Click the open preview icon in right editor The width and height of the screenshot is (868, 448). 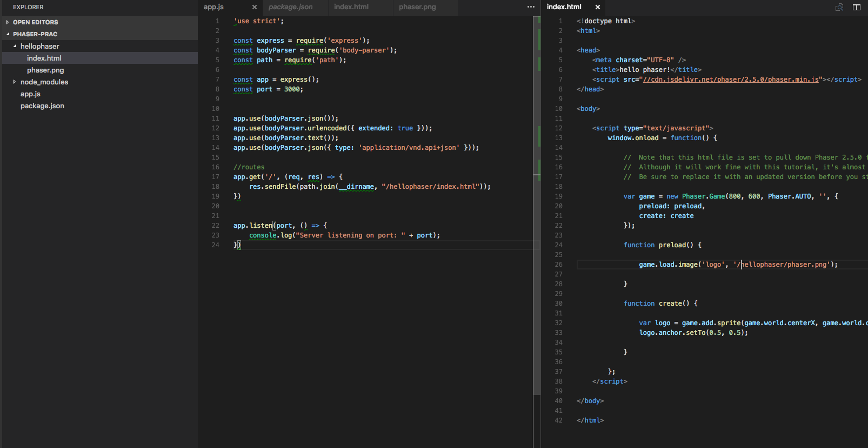click(x=839, y=7)
